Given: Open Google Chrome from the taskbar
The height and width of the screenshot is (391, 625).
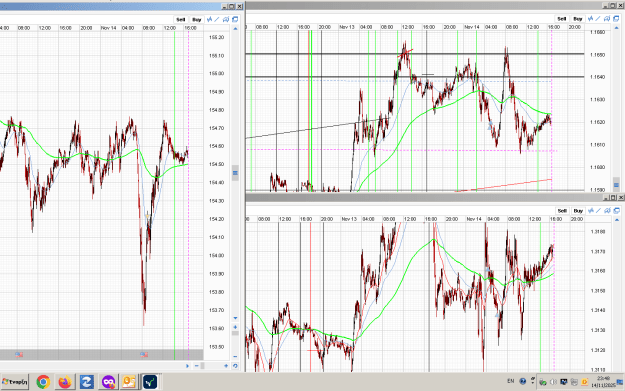Looking at the screenshot, I should (x=43, y=382).
